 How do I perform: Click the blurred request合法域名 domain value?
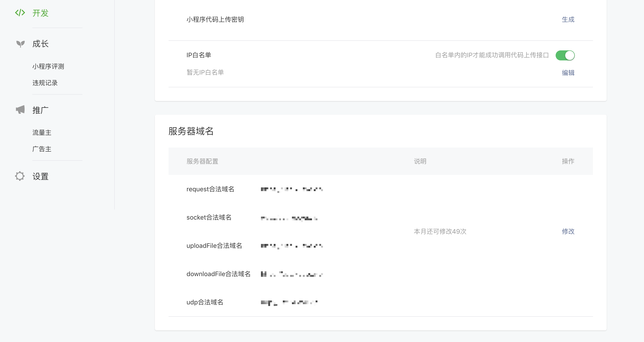(292, 189)
